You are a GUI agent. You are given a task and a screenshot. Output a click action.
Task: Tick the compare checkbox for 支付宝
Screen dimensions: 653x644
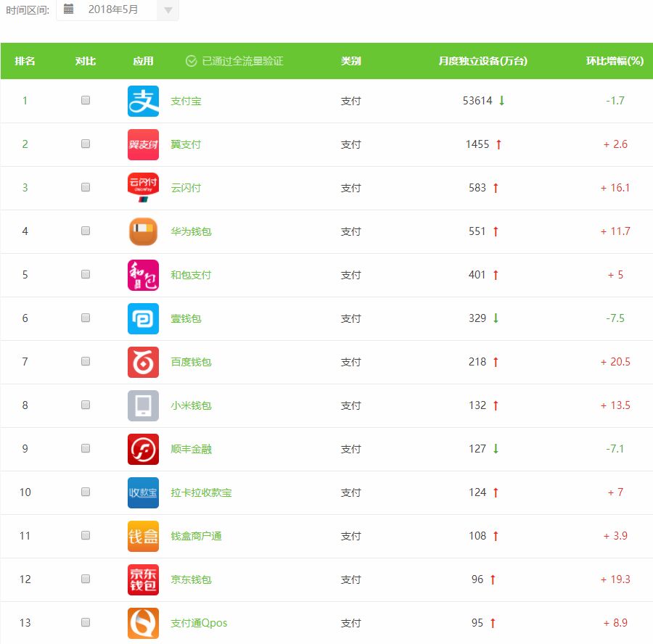86,100
